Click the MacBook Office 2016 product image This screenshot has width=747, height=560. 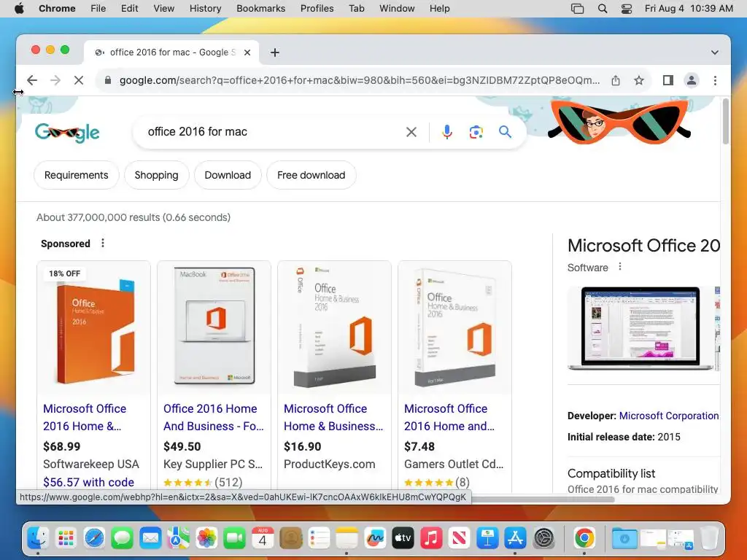click(x=214, y=327)
